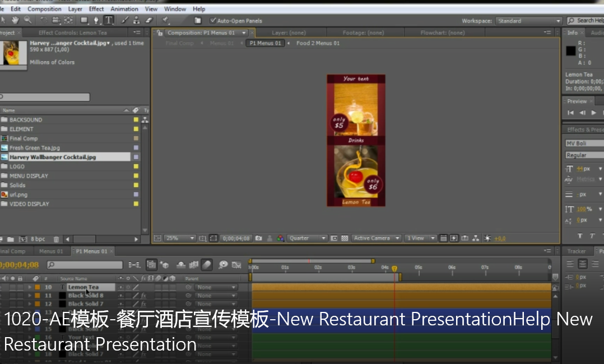The image size is (604, 364).
Task: Play the preview
Action: click(593, 113)
